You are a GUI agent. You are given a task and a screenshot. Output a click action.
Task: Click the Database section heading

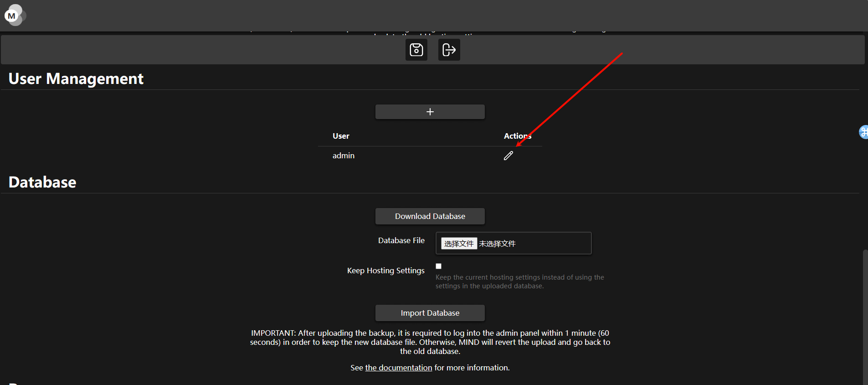click(x=42, y=182)
